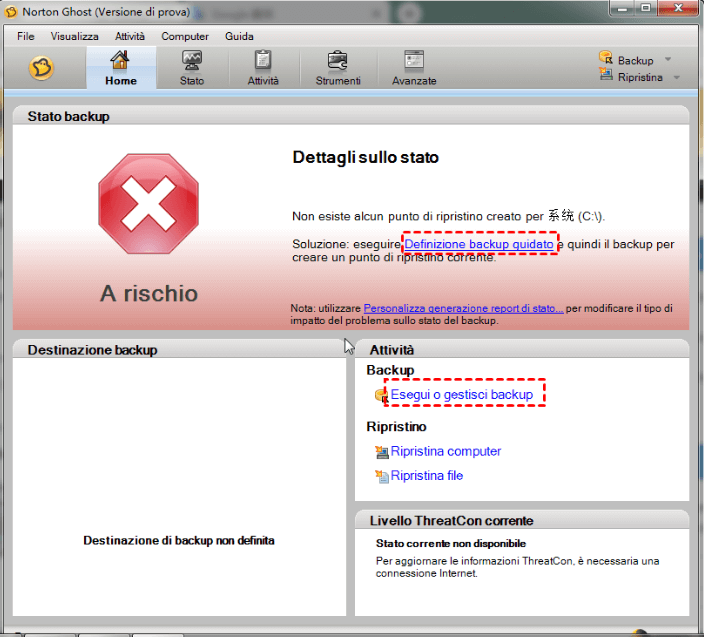Click the Ripristina text button in toolbar
Image resolution: width=704 pixels, height=637 pixels.
point(640,78)
